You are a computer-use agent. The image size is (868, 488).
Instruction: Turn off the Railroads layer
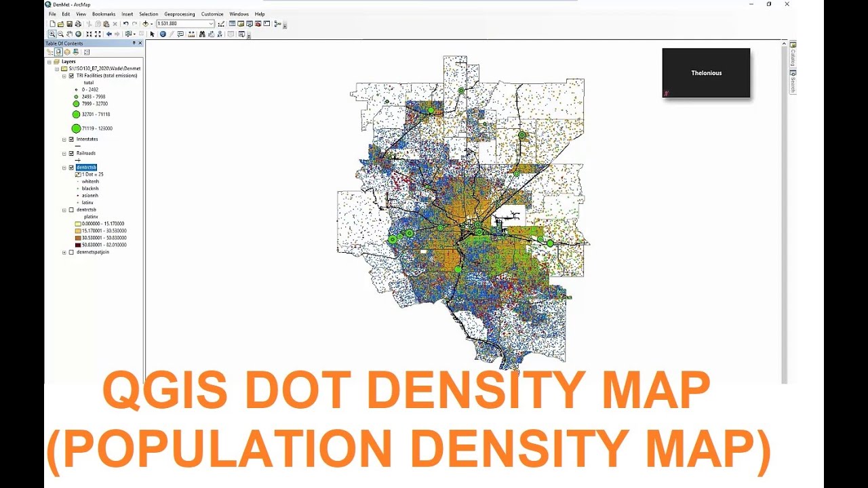click(x=71, y=153)
